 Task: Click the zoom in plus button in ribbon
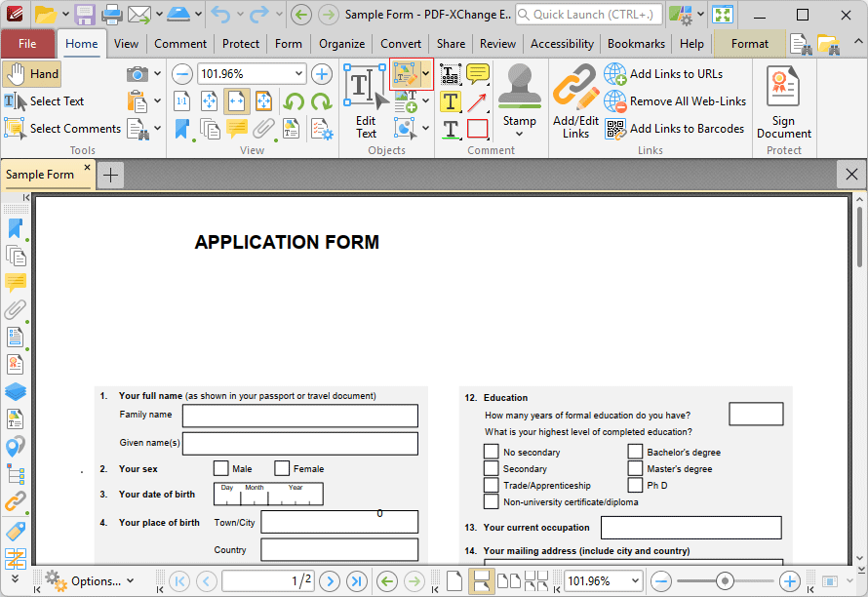tap(322, 74)
